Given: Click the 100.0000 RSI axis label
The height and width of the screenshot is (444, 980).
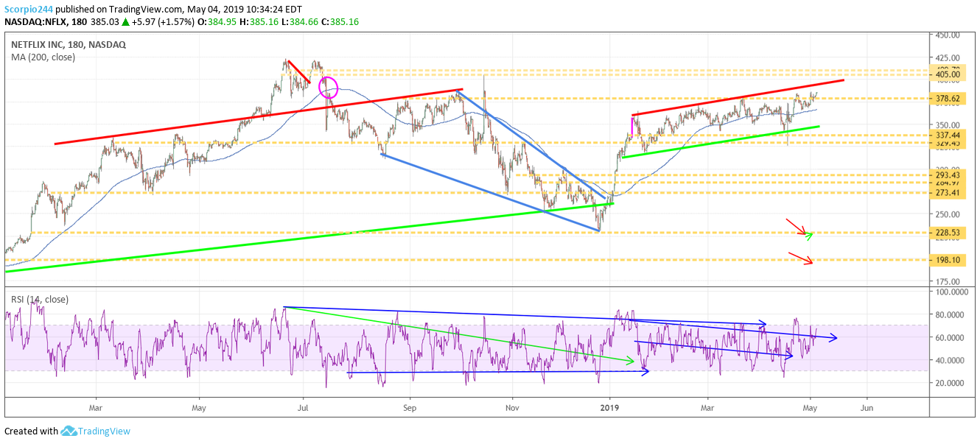Looking at the screenshot, I should [x=951, y=292].
